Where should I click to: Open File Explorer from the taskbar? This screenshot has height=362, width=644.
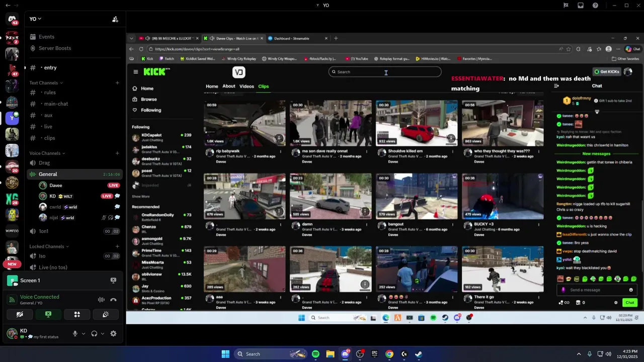(330, 354)
